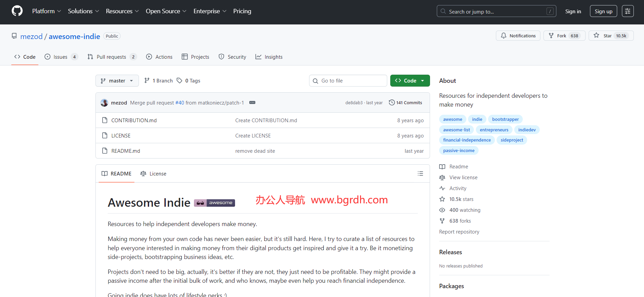Click the Sign up button
Screen dimensions: 644x297
pos(603,11)
